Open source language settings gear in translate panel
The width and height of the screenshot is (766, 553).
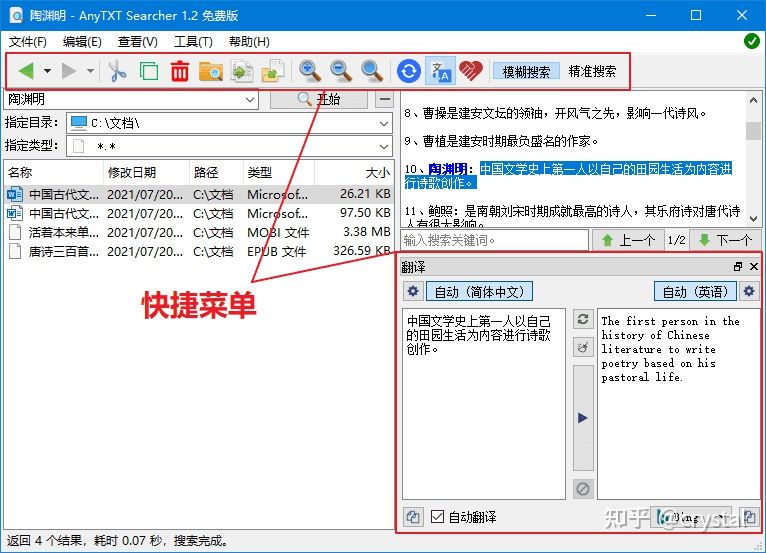(x=413, y=292)
